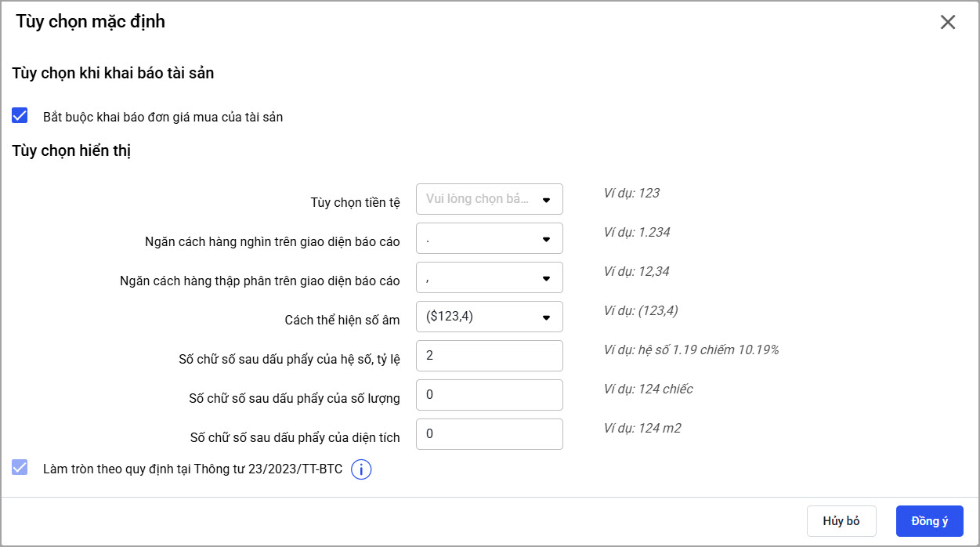This screenshot has height=547, width=980.
Task: Expand the Cách thể hiện số âm dropdown
Action: coord(489,317)
